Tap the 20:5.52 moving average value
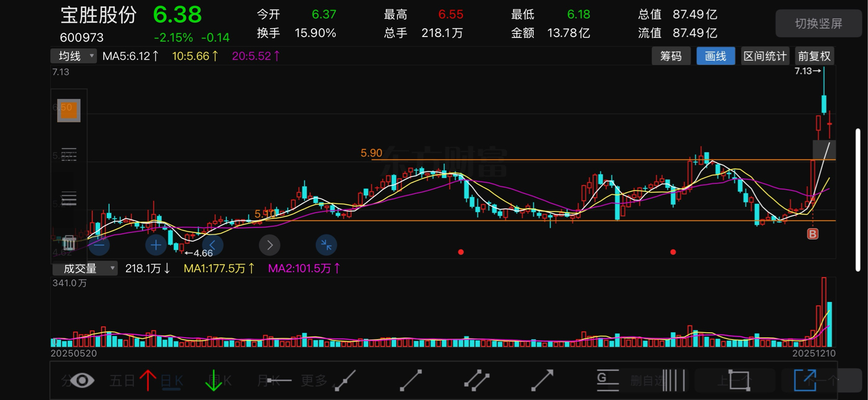Image resolution: width=868 pixels, height=400 pixels. [256, 56]
